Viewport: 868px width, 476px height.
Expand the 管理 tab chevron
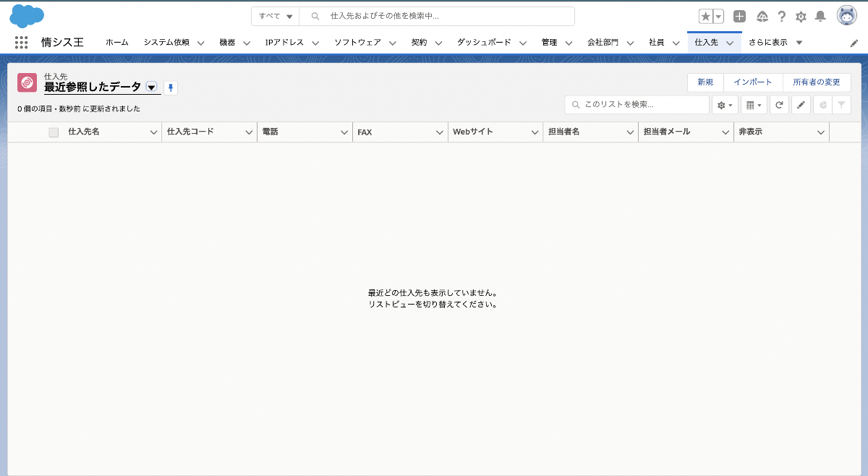coord(569,43)
